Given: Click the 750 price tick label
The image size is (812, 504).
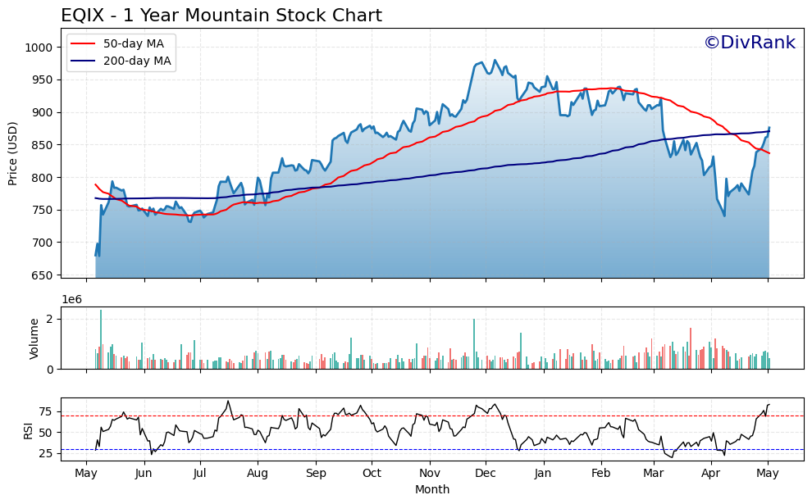Looking at the screenshot, I should (43, 210).
